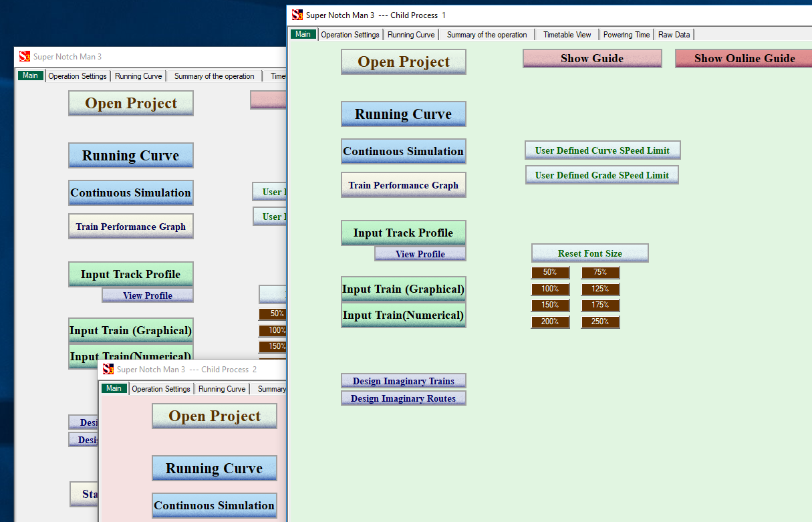
Task: Click the main Super Notch Man 3 title icon
Action: (25, 56)
